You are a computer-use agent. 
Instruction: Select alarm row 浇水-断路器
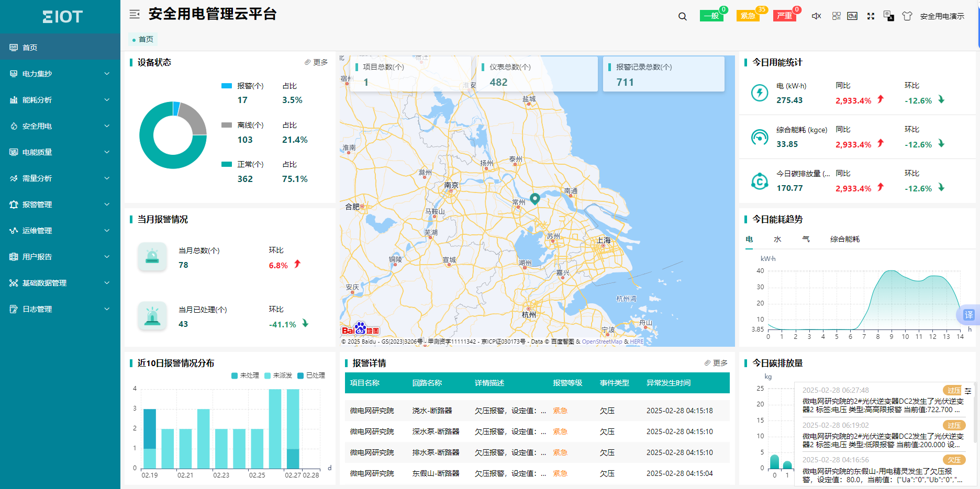point(537,411)
